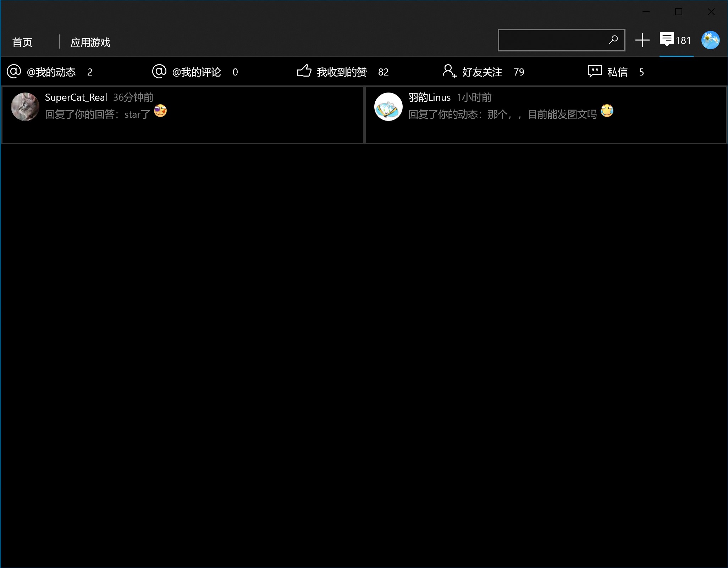Click the @ icon beside 我的动态
This screenshot has height=568, width=728.
[x=14, y=71]
